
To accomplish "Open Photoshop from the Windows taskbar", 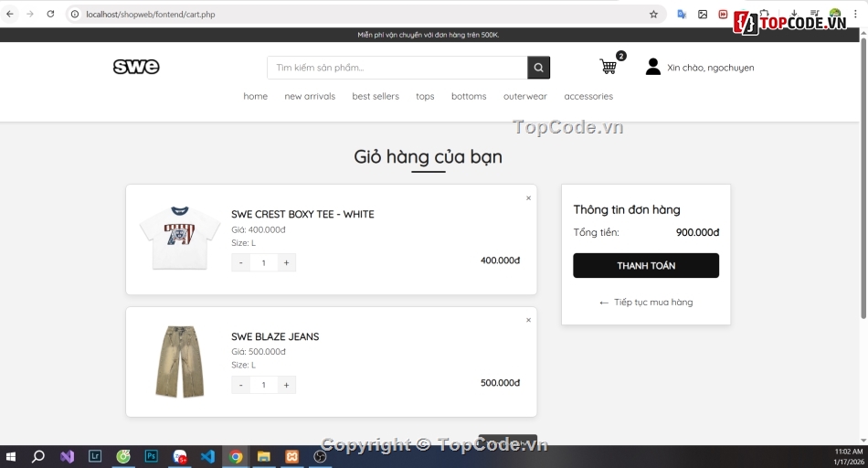I will pos(152,456).
